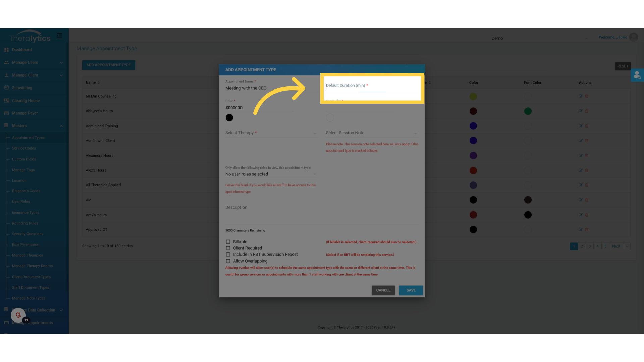Screen dimensions: 644x362
Task: Click the Clearing House sidebar icon
Action: [6, 101]
